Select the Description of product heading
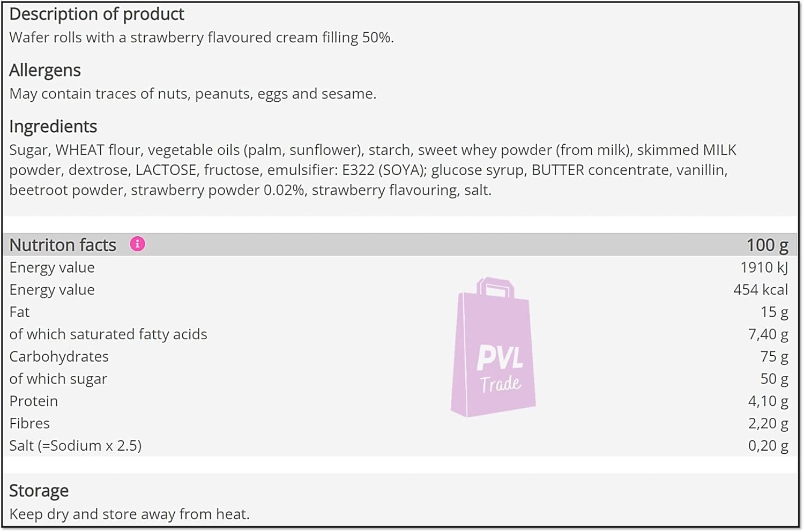This screenshot has width=804, height=532. [x=96, y=14]
